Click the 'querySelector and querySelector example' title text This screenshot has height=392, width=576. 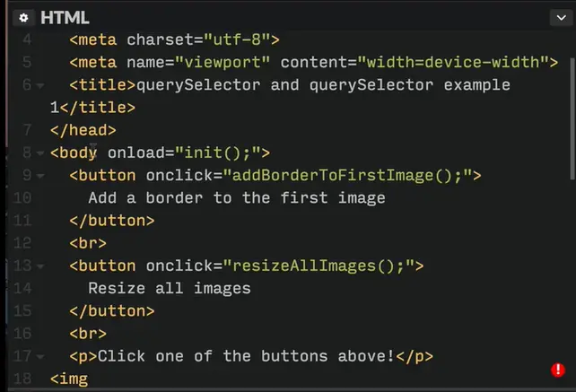[x=323, y=85]
